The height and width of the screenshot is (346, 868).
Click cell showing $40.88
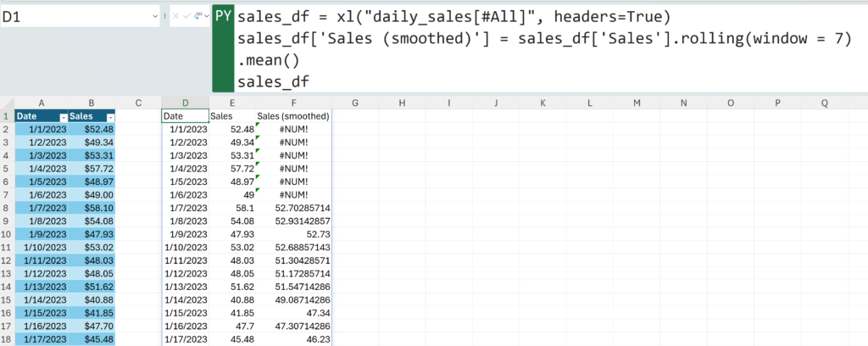click(x=92, y=299)
